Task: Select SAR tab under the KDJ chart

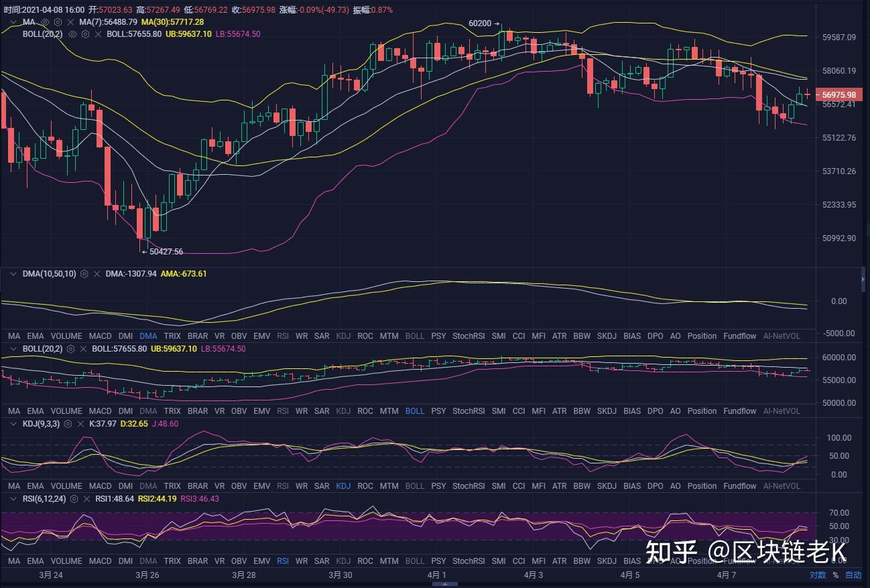Action: [x=322, y=486]
